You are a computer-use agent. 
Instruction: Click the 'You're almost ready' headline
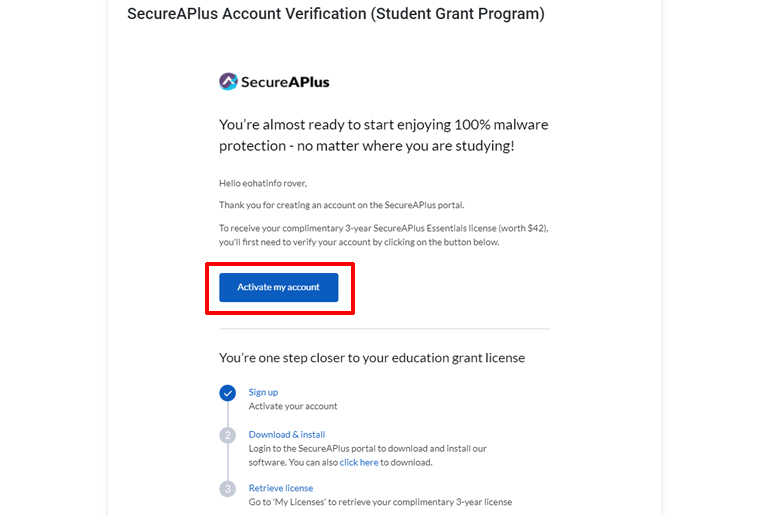[384, 135]
